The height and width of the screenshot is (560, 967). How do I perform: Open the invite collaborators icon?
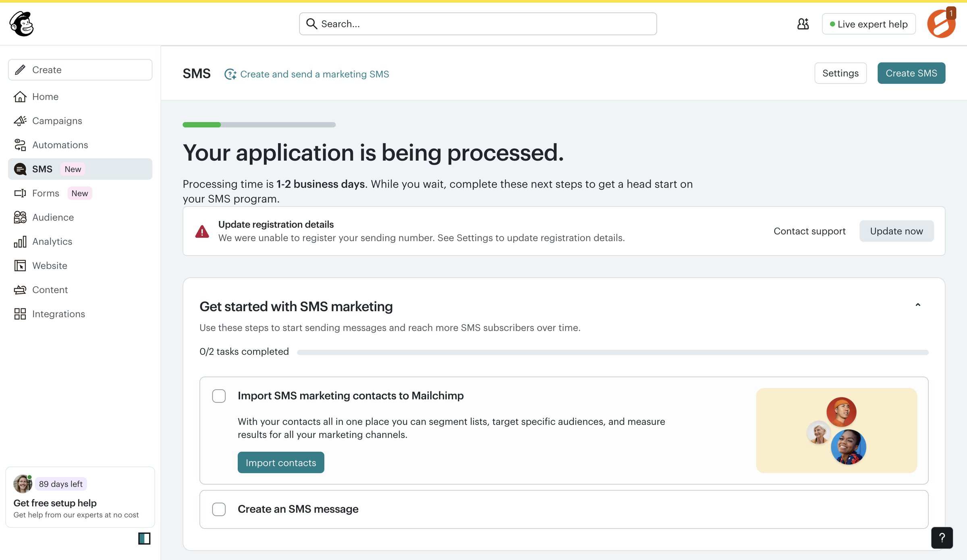[803, 24]
